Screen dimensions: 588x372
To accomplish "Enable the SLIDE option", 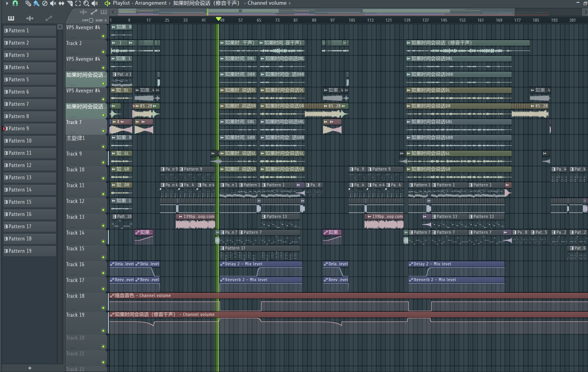I will (x=105, y=20).
